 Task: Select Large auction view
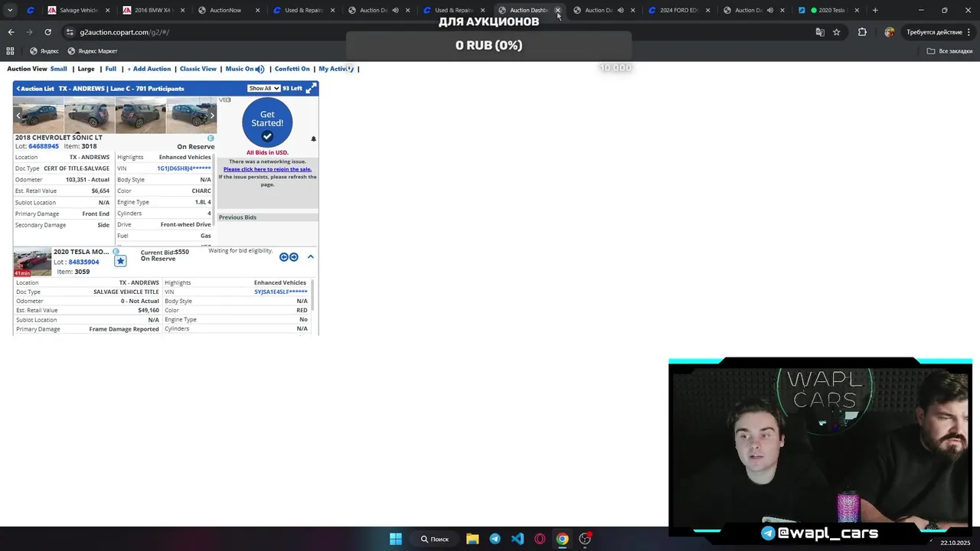[x=87, y=69]
